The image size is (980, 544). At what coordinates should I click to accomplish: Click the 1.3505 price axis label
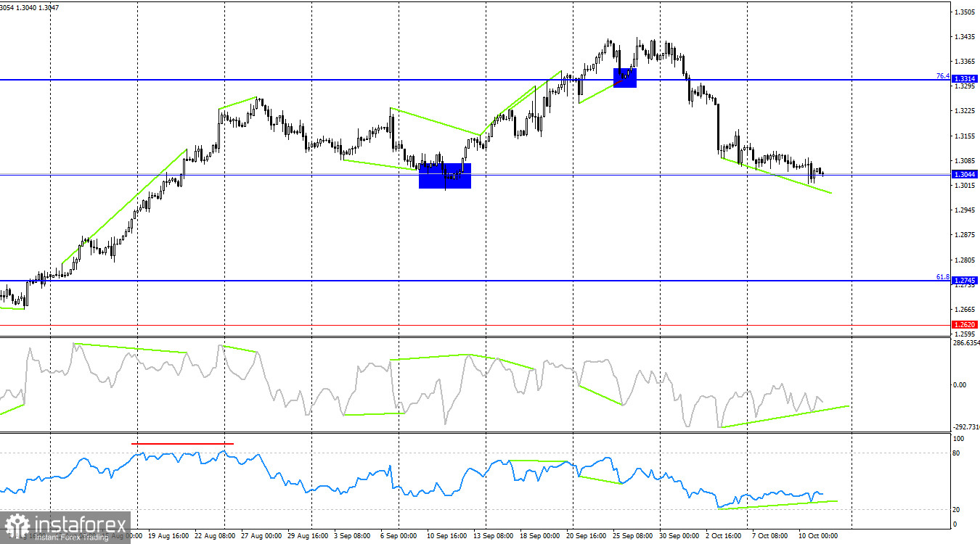[965, 12]
